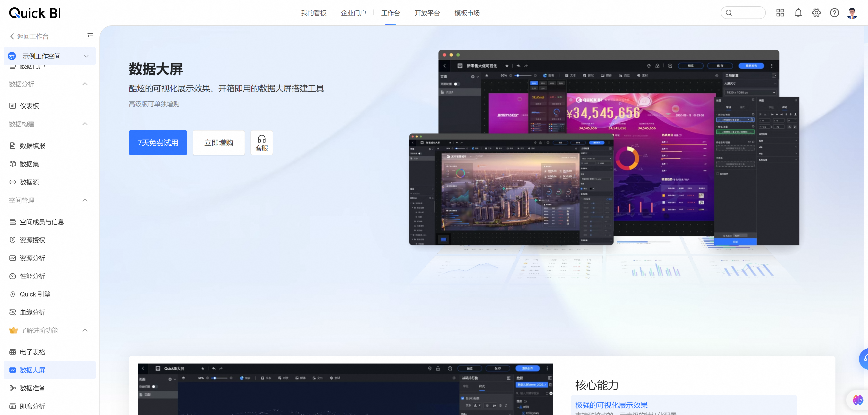This screenshot has height=415, width=868.
Task: Open 仪表板 in the sidebar
Action: (29, 106)
